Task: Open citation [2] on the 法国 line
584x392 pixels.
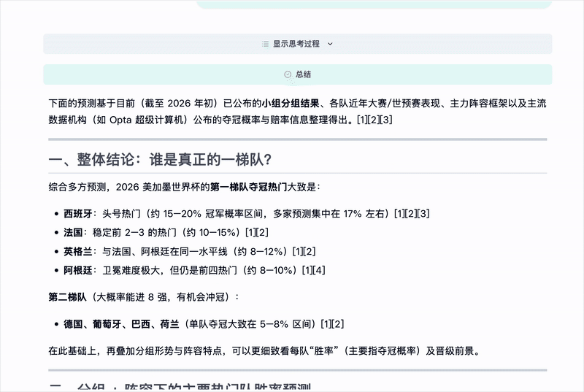Action: [263, 233]
